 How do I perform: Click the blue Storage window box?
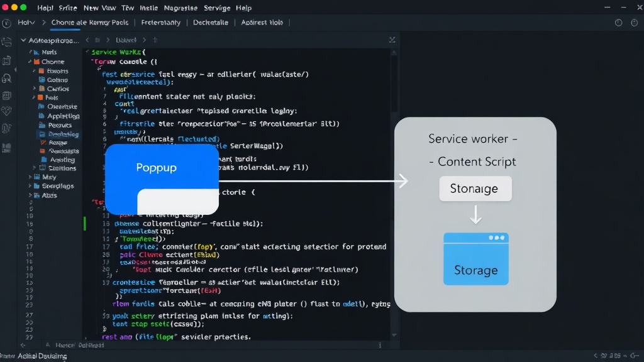click(x=475, y=258)
